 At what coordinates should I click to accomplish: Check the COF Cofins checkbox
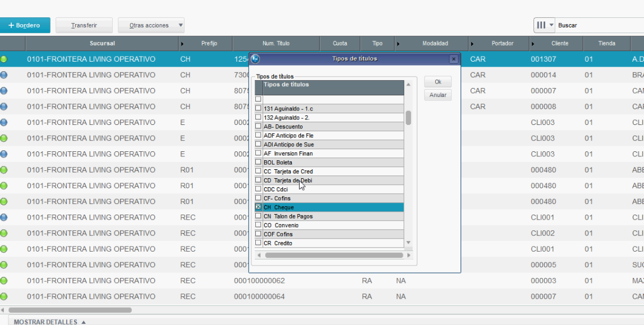(259, 234)
